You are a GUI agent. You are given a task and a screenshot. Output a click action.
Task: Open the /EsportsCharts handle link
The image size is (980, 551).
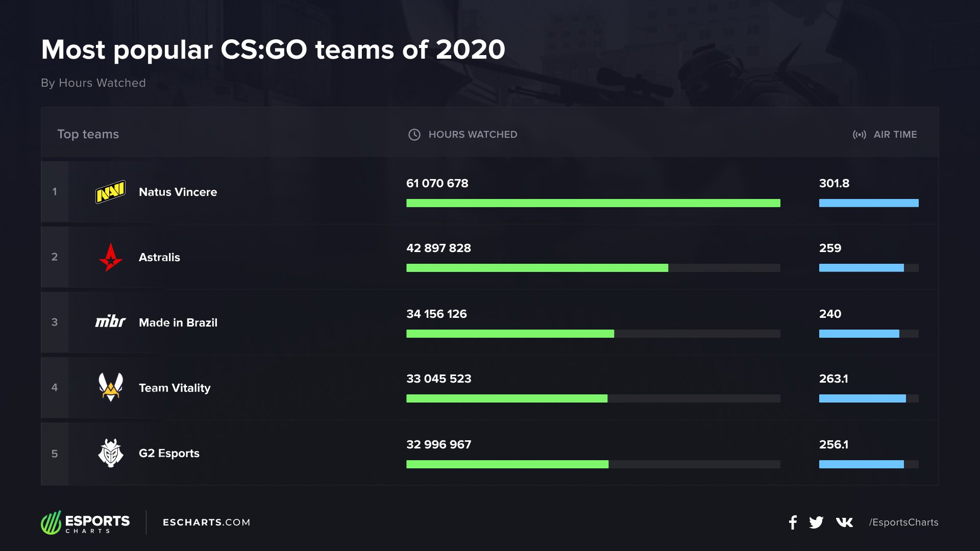click(x=903, y=522)
